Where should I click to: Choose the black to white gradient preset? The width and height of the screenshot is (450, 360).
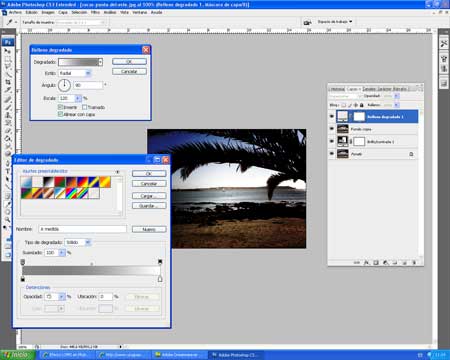(x=49, y=182)
